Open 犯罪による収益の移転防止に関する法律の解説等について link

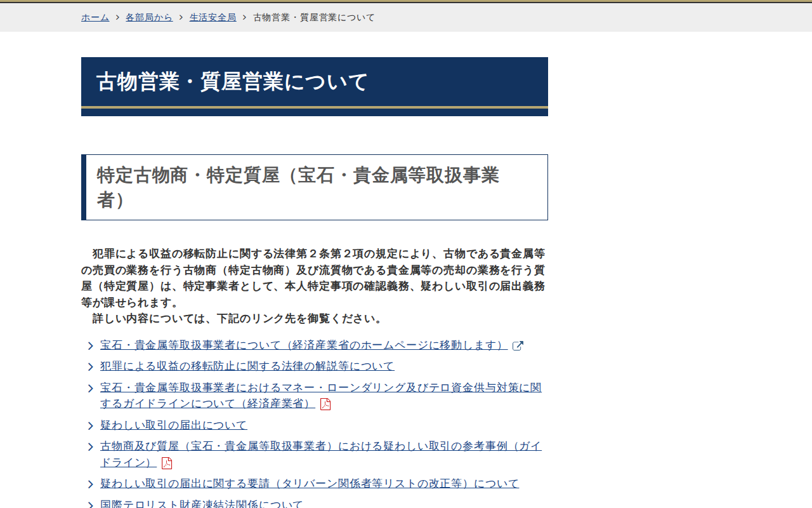click(x=247, y=366)
